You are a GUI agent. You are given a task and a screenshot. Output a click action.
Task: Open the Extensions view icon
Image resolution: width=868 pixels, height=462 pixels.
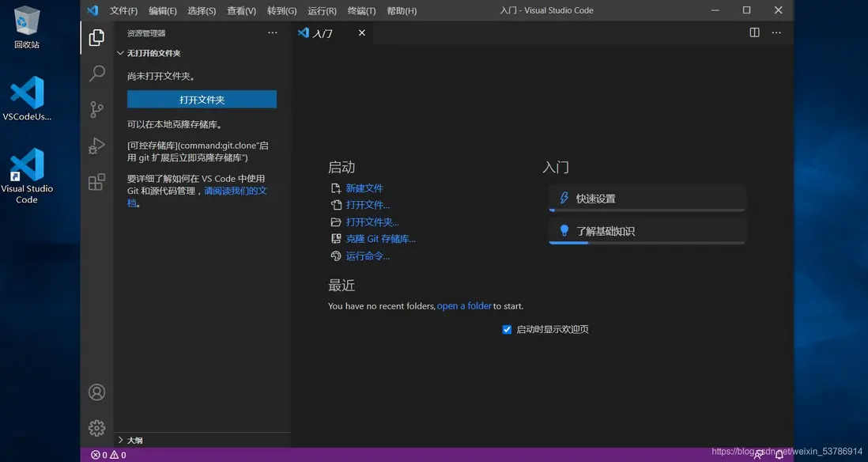[x=96, y=183]
